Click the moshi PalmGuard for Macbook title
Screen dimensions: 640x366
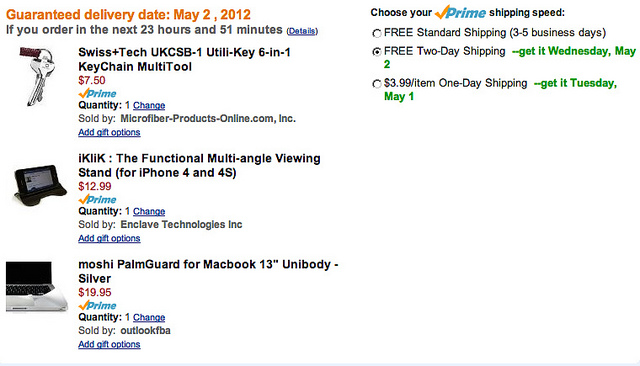coord(208,271)
